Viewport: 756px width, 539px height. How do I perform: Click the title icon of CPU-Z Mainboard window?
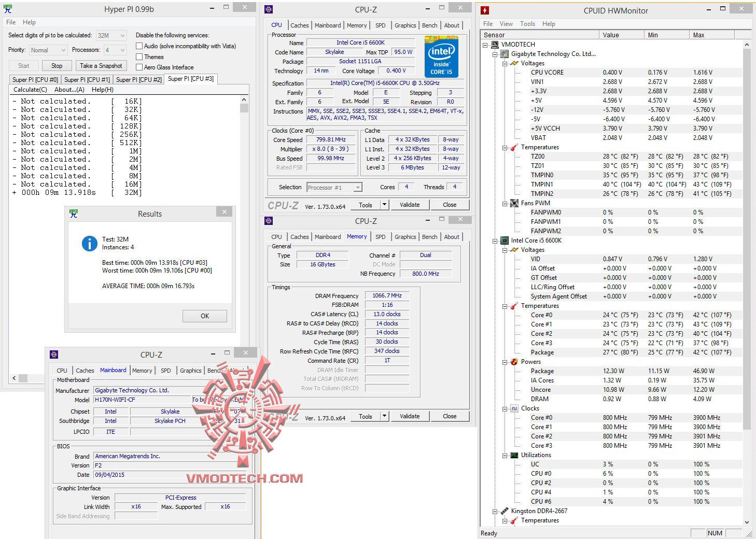coord(54,354)
